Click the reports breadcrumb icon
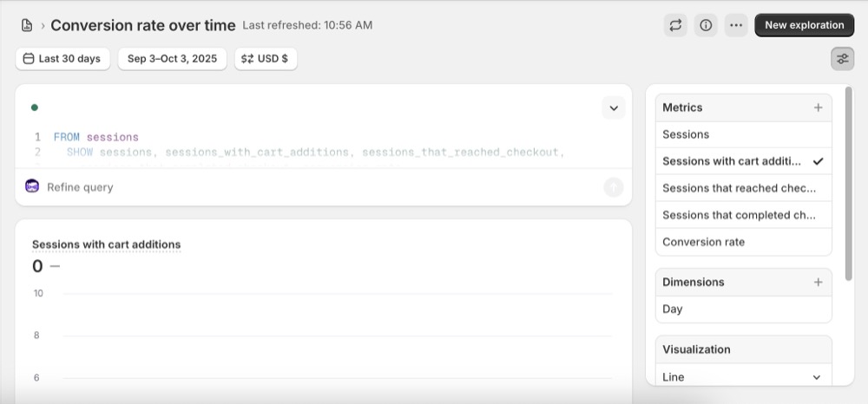The height and width of the screenshot is (404, 868). (x=28, y=25)
